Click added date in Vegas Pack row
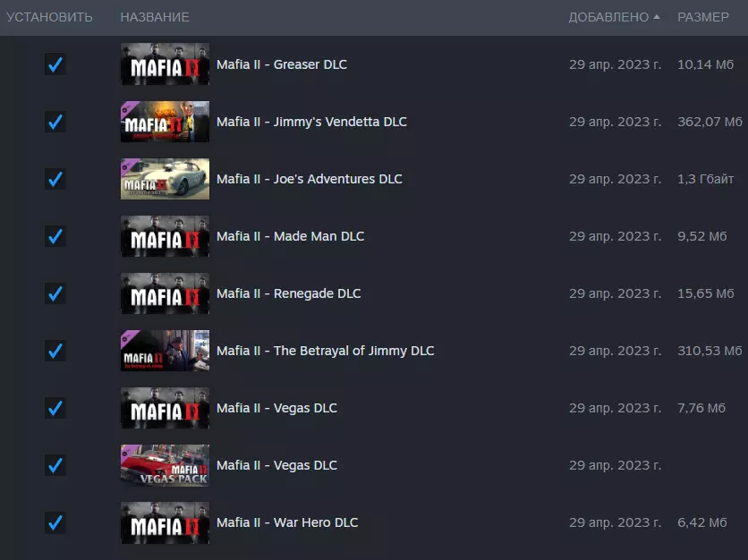Viewport: 748px width, 560px height. pos(615,465)
